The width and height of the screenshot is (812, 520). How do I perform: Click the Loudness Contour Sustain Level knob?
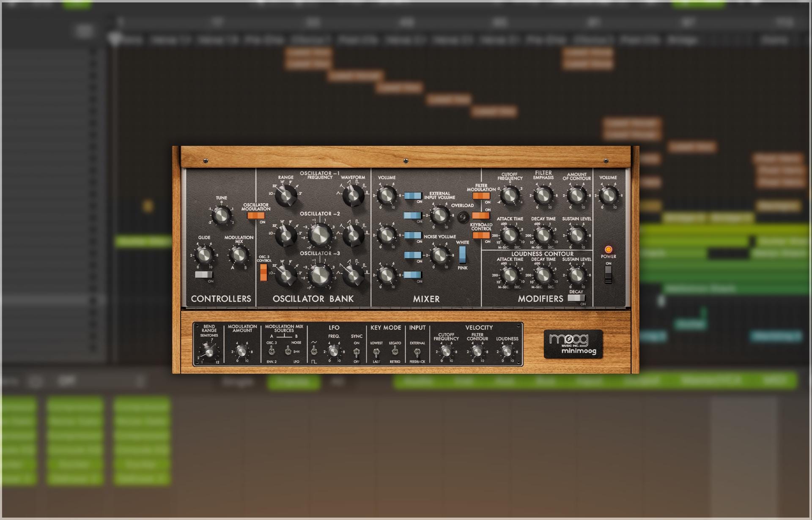point(576,275)
